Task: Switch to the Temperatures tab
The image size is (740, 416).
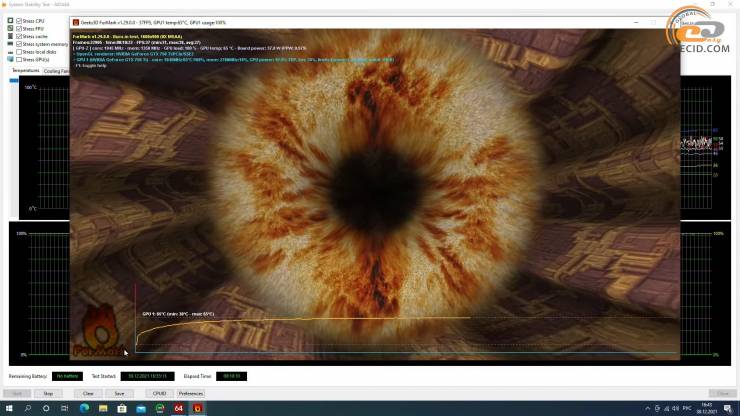Action: click(x=26, y=71)
